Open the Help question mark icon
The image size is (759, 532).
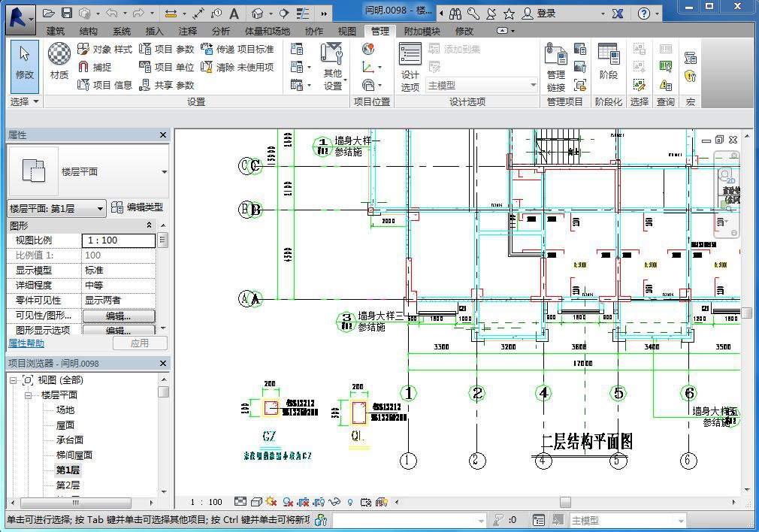point(644,14)
